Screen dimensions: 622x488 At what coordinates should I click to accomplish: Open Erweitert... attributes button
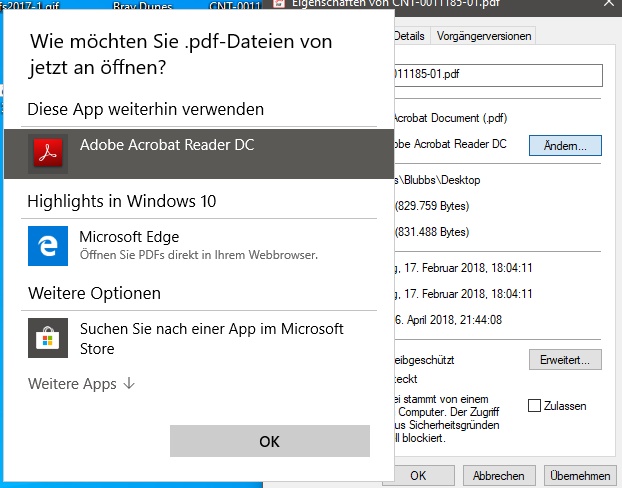(x=565, y=360)
